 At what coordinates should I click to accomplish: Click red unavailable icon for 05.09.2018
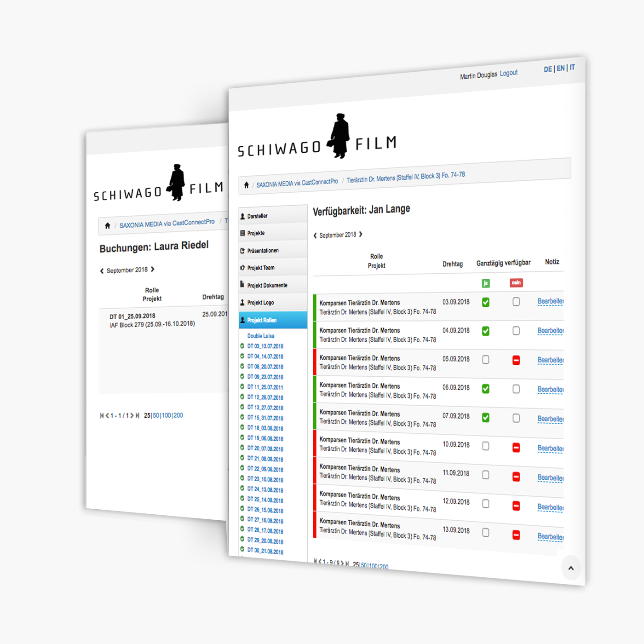[x=516, y=360]
